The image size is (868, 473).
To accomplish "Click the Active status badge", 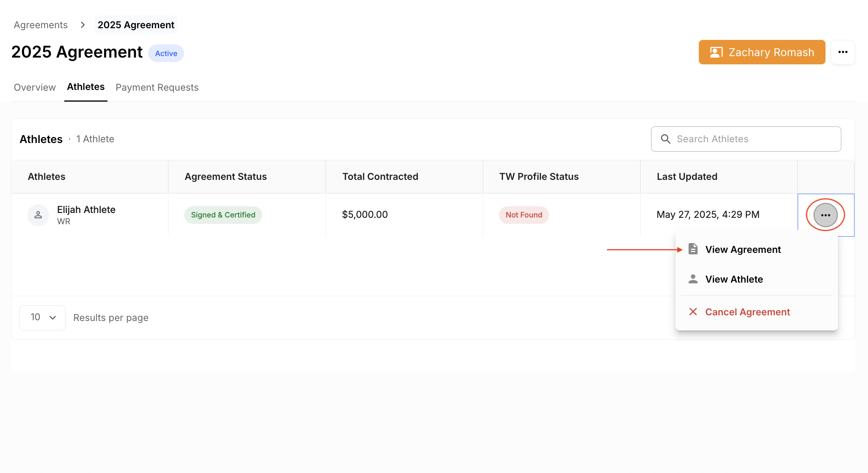I will 166,53.
